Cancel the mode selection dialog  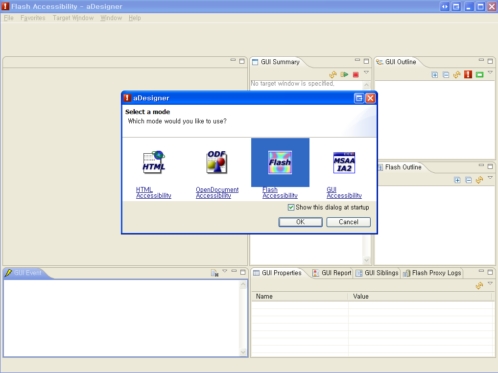point(348,222)
